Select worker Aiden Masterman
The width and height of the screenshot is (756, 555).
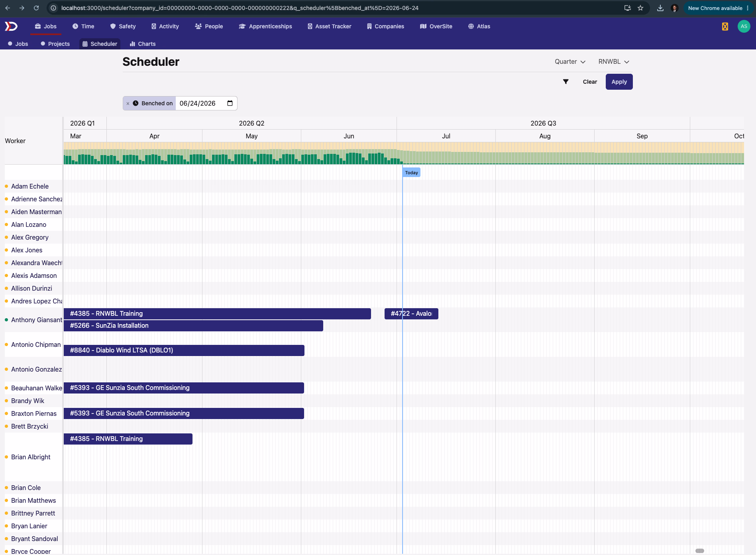click(x=36, y=212)
